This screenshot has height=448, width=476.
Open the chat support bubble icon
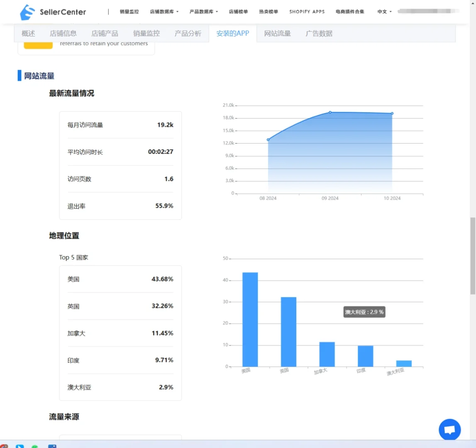click(x=450, y=429)
